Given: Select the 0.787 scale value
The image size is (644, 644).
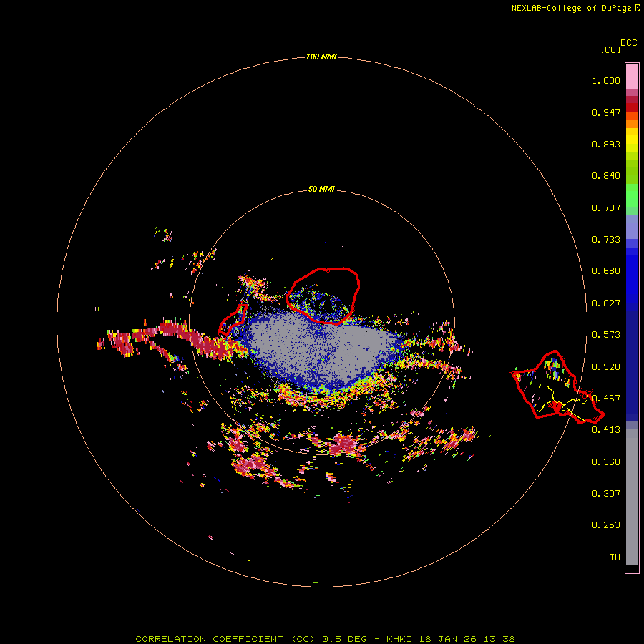Looking at the screenshot, I should pyautogui.click(x=606, y=208).
